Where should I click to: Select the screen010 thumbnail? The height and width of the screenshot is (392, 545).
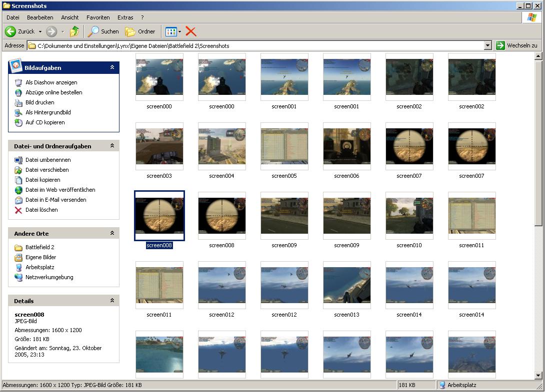[x=409, y=216]
